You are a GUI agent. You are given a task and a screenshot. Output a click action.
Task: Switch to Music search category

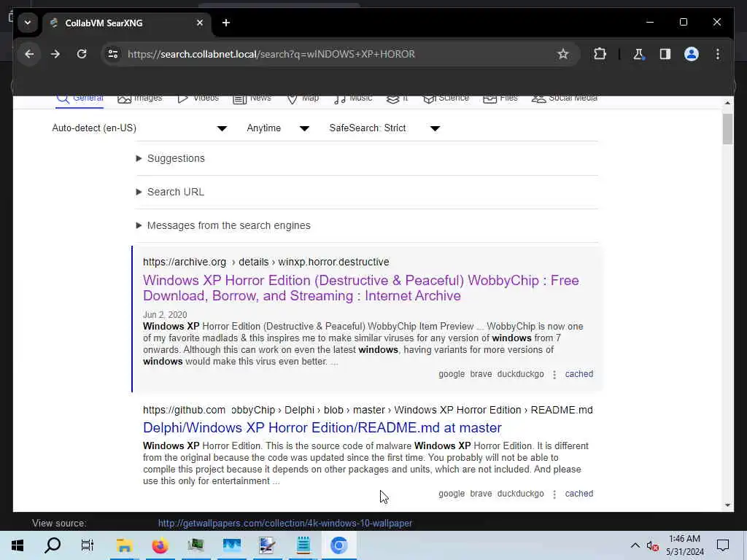point(353,98)
